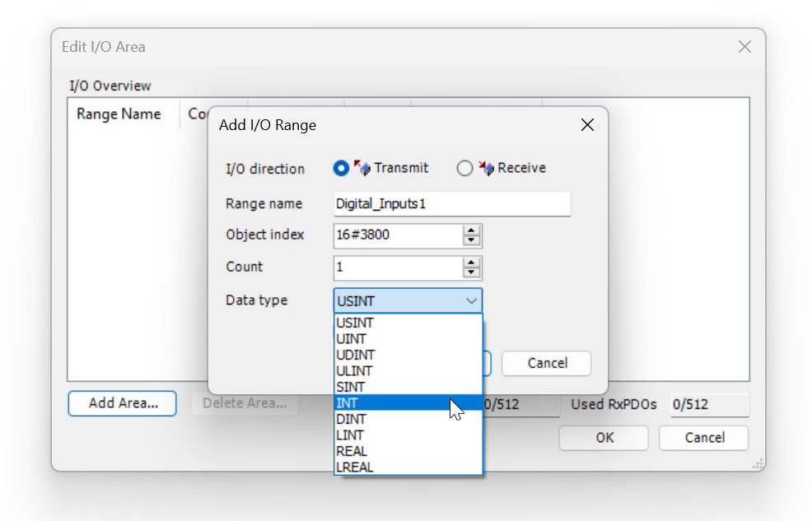Select the Receive radio button

tap(464, 168)
